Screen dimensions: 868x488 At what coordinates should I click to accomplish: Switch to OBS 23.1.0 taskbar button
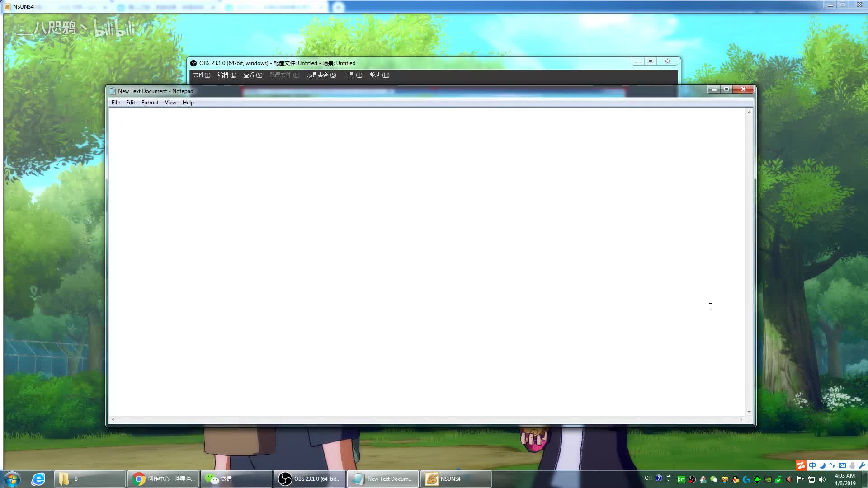pyautogui.click(x=310, y=479)
